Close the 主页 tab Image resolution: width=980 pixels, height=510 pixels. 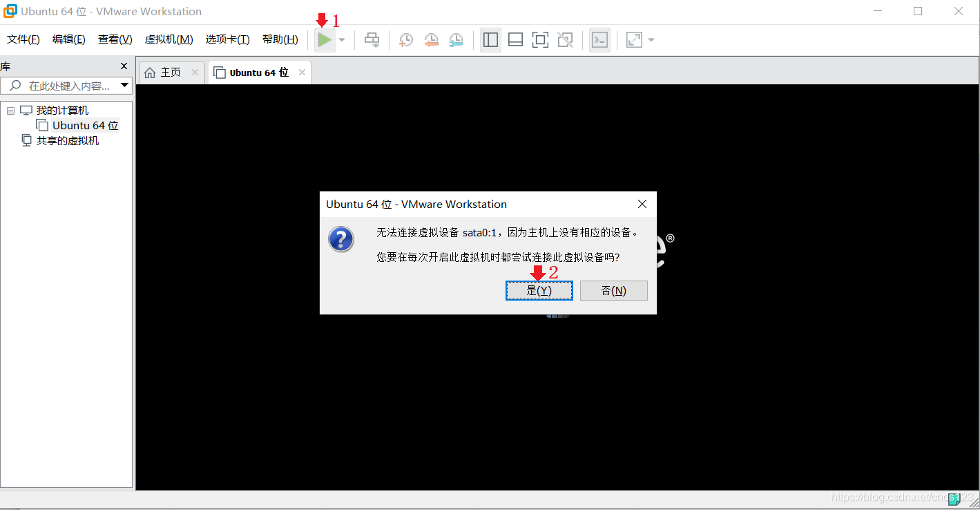tap(195, 73)
